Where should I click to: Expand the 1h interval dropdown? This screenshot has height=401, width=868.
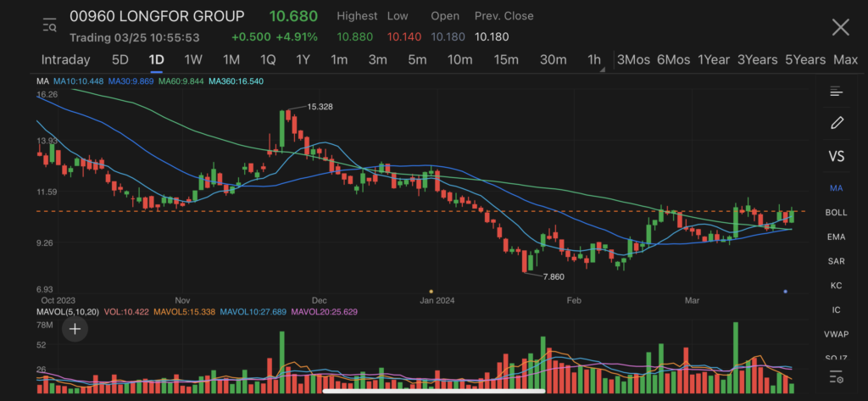tap(595, 60)
